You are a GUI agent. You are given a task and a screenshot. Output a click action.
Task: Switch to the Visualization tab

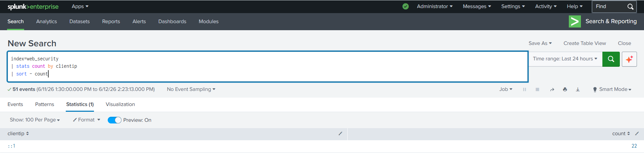point(120,104)
